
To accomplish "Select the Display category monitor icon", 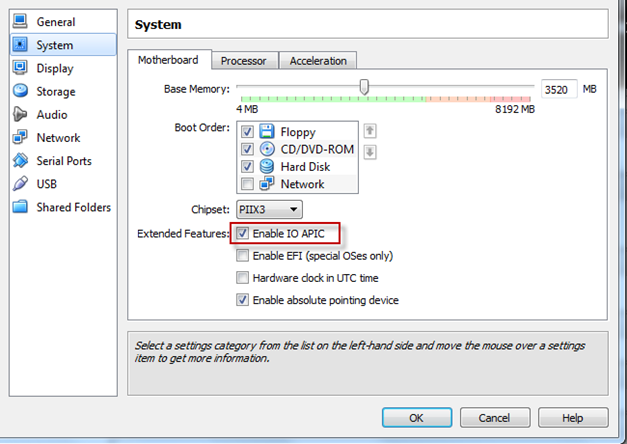I will 20,68.
